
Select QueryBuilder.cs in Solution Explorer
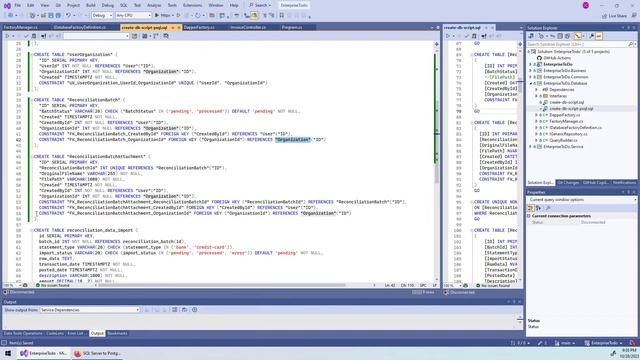click(563, 140)
